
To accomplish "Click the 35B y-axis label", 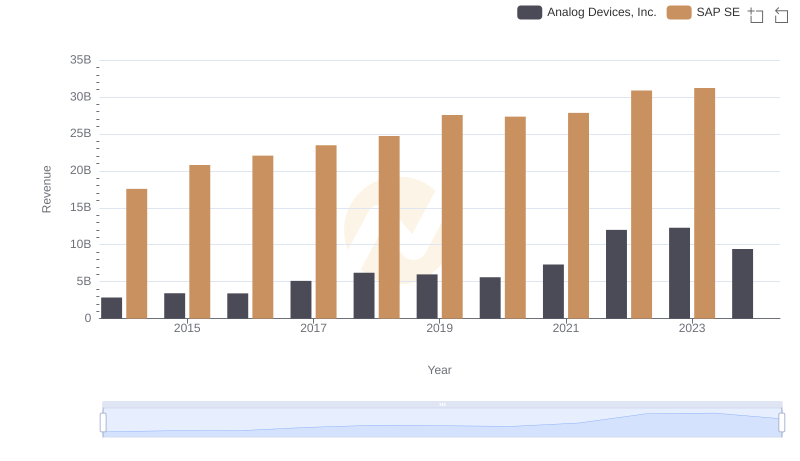I will tap(81, 60).
